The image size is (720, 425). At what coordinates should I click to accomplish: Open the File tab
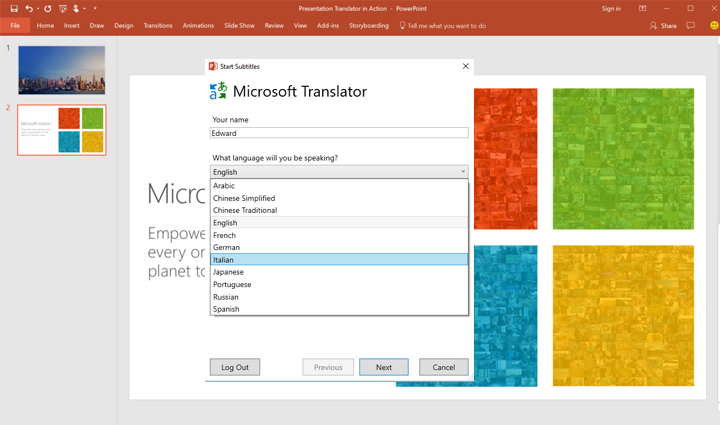(15, 26)
